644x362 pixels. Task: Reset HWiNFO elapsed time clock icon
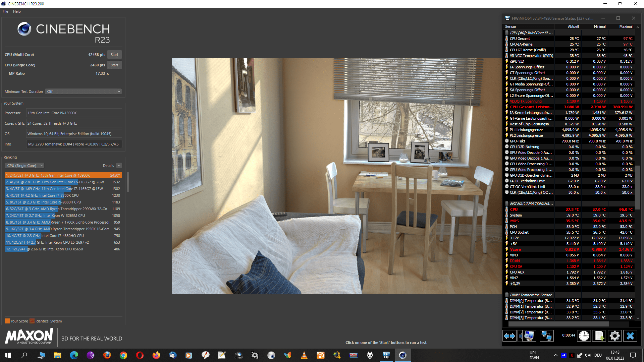tap(584, 336)
